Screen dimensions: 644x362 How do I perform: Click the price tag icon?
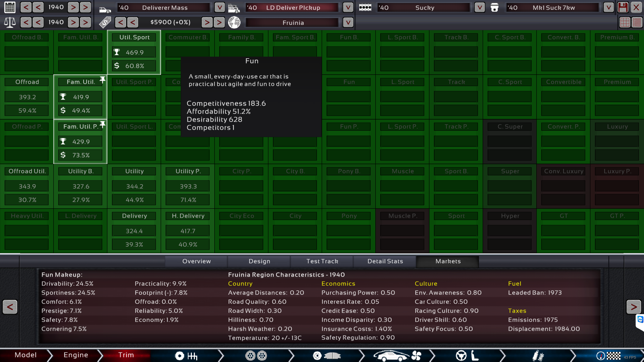[105, 22]
